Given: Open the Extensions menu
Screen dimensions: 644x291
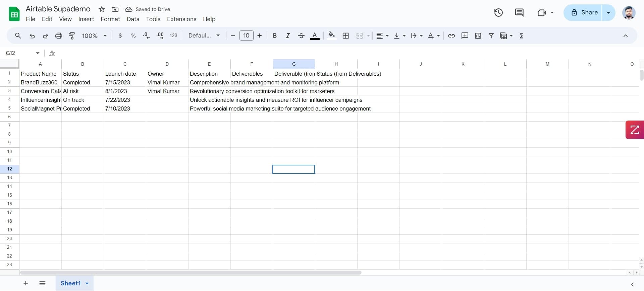Looking at the screenshot, I should point(182,19).
